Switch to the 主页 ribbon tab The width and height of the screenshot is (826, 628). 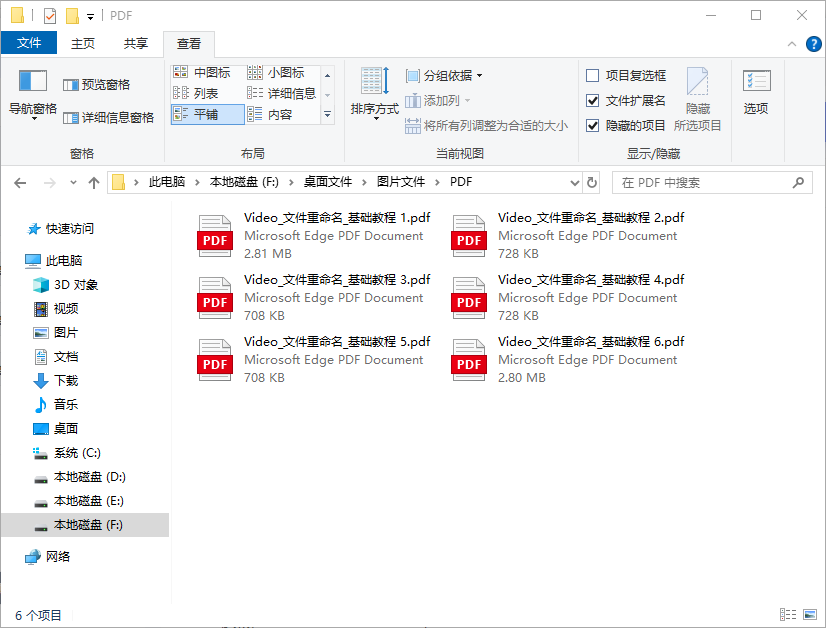[x=82, y=43]
